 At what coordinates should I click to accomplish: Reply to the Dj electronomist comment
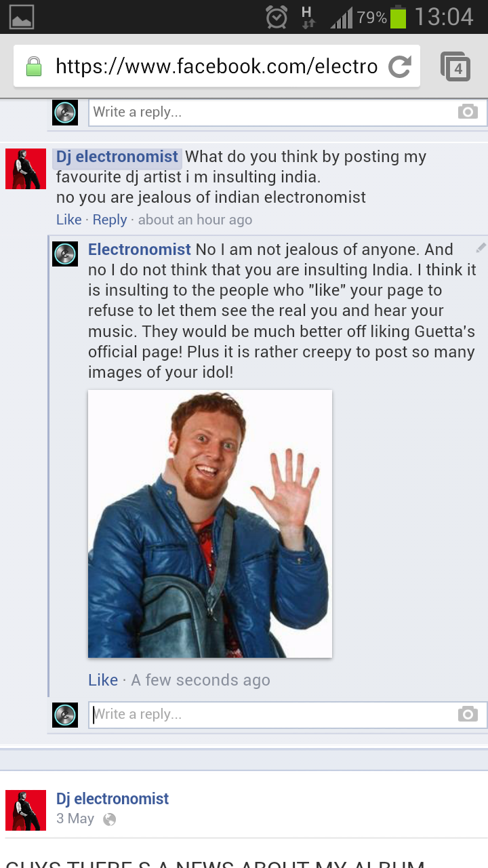(110, 220)
